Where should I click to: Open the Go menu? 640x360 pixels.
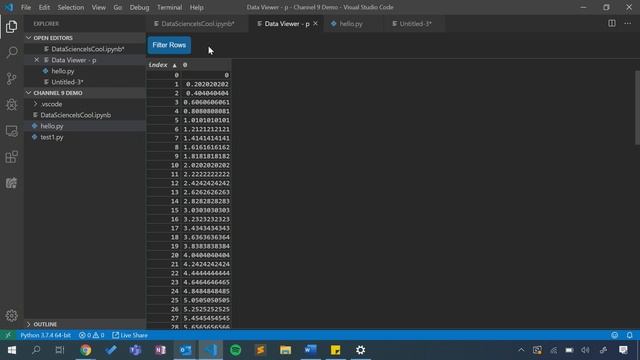pos(118,7)
